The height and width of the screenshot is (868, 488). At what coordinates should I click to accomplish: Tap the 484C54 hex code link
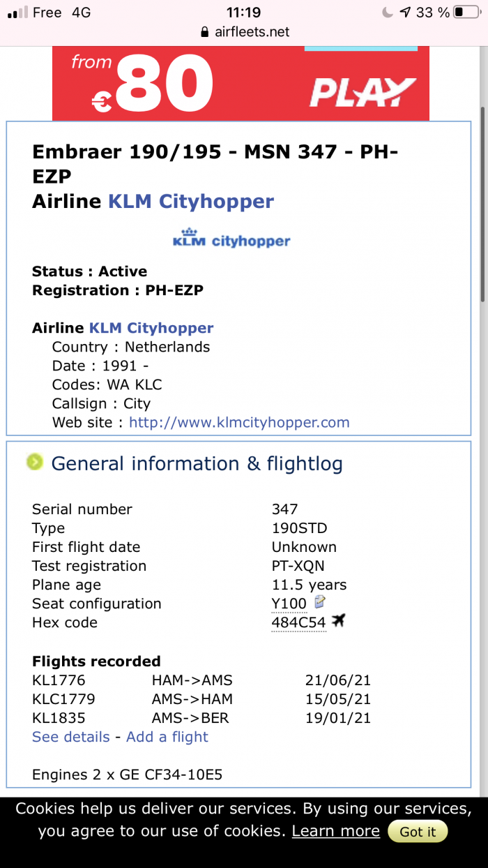point(298,622)
